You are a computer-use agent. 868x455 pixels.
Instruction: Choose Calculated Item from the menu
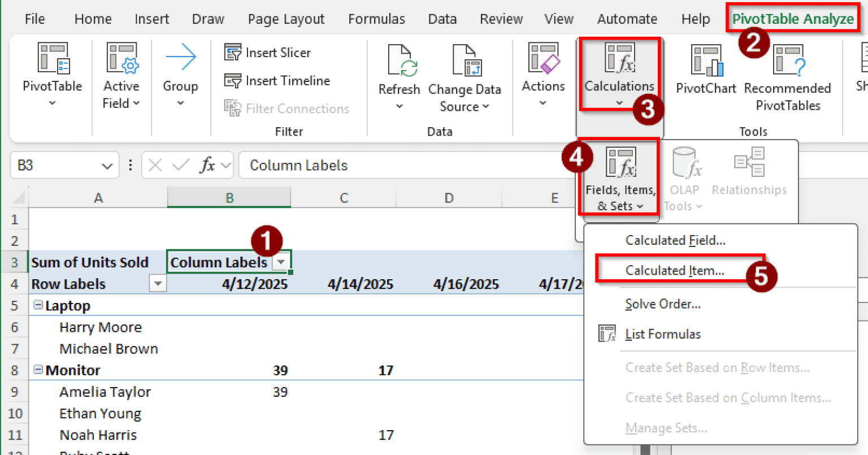pos(675,271)
